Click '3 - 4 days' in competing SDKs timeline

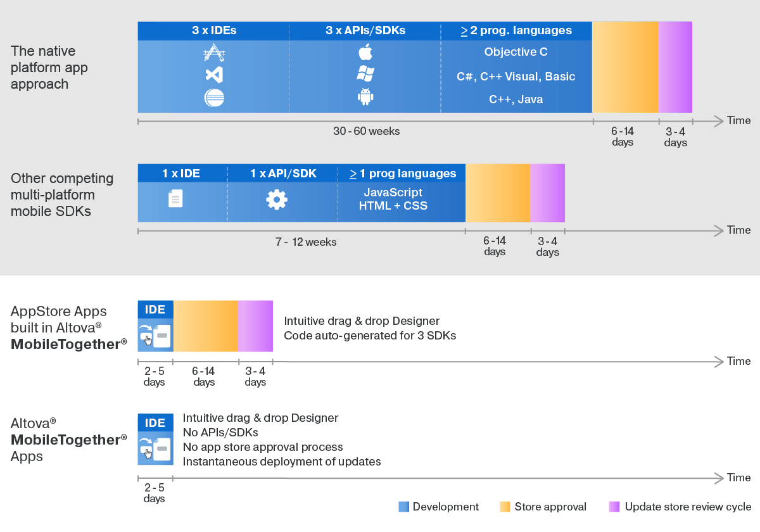(x=548, y=247)
